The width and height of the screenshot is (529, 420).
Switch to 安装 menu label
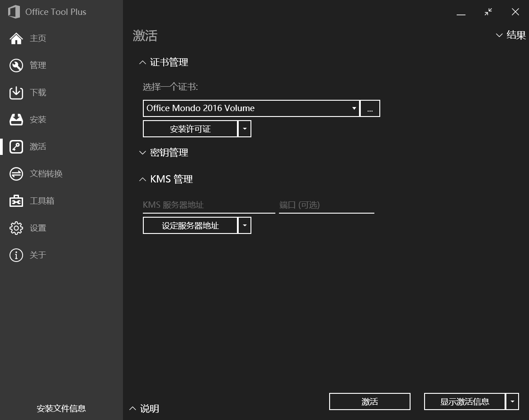pos(38,120)
